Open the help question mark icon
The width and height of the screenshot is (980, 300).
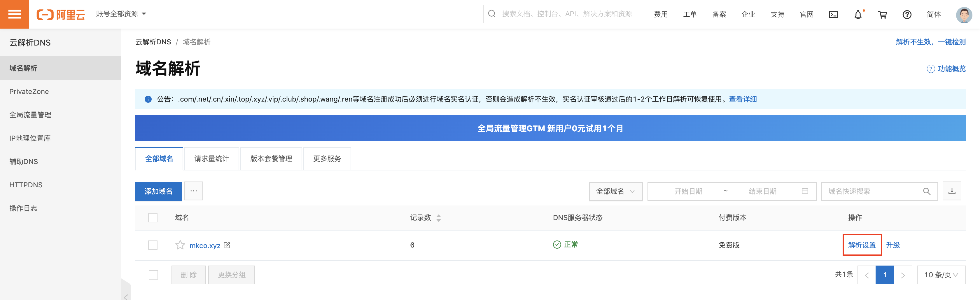click(x=907, y=14)
